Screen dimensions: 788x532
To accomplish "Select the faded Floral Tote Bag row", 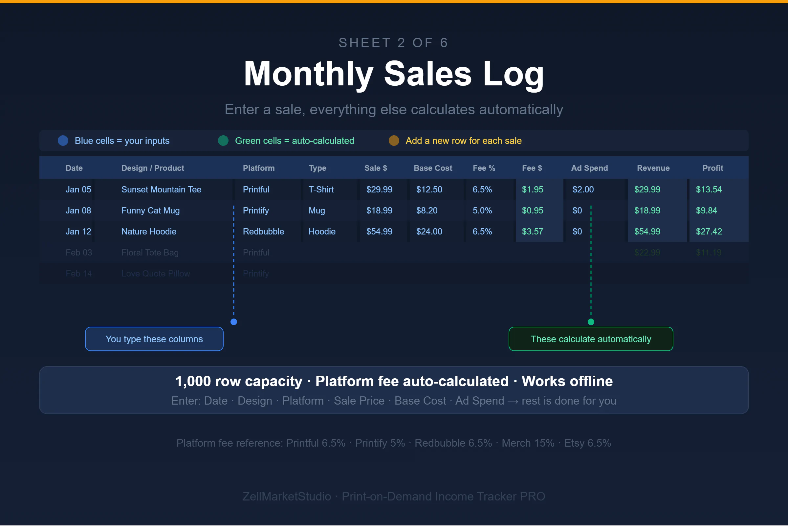I will point(149,253).
